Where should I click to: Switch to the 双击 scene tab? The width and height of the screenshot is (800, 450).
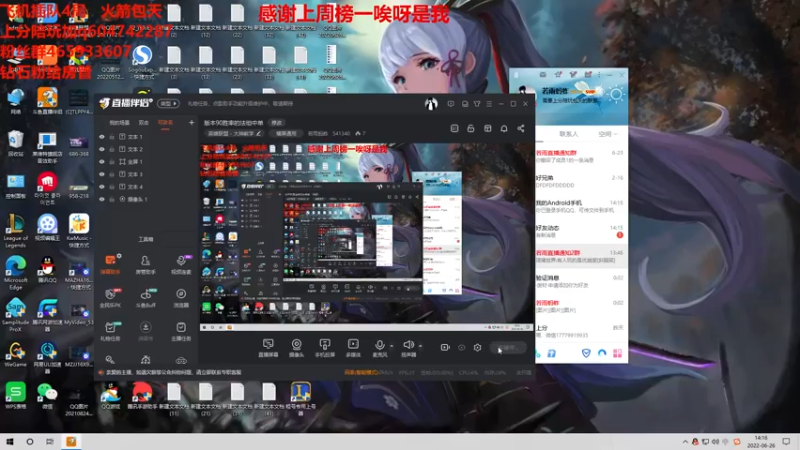[144, 122]
